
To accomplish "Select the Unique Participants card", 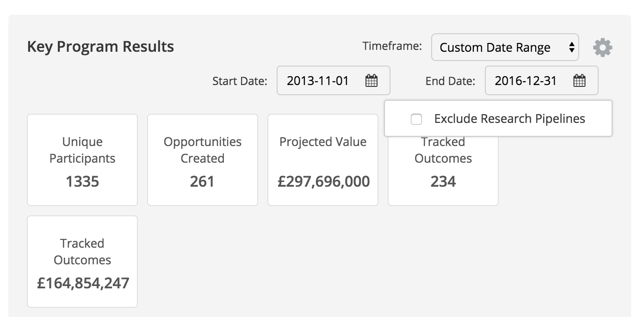I will click(x=82, y=160).
